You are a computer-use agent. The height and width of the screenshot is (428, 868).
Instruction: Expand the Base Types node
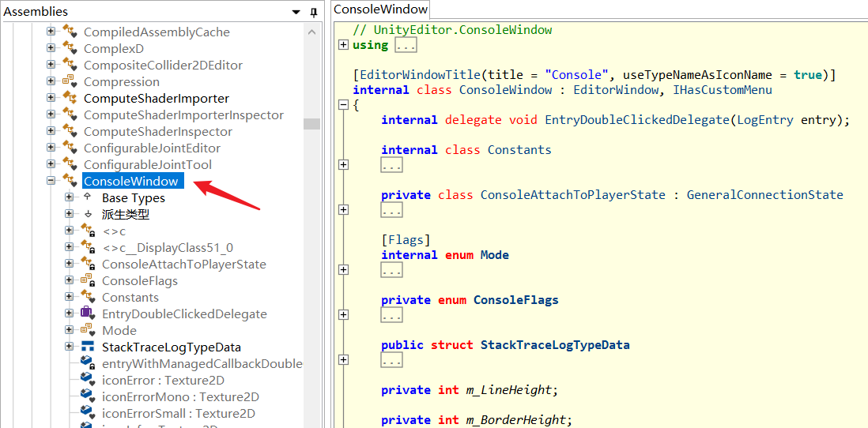pyautogui.click(x=69, y=197)
